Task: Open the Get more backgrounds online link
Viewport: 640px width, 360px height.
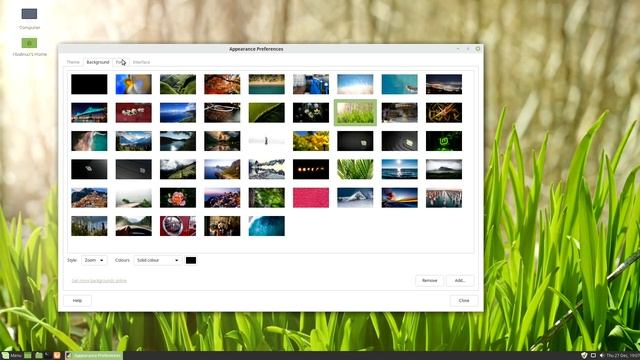Action: 99,280
